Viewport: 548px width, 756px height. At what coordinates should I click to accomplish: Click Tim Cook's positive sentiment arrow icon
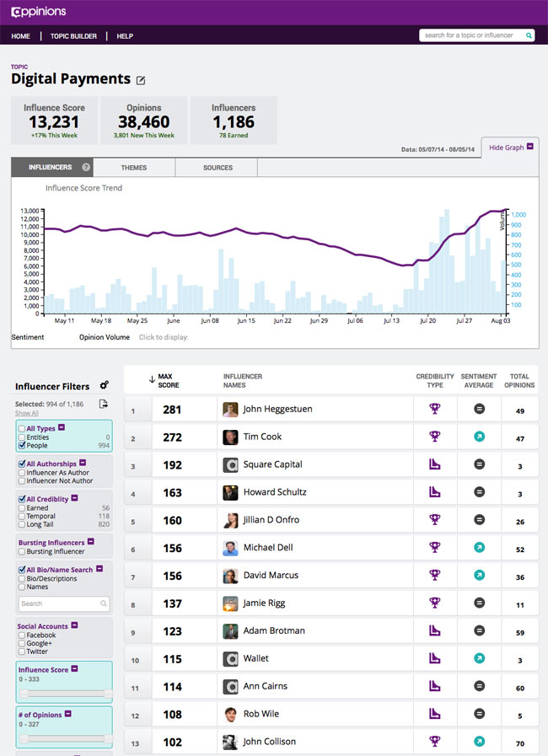479,437
